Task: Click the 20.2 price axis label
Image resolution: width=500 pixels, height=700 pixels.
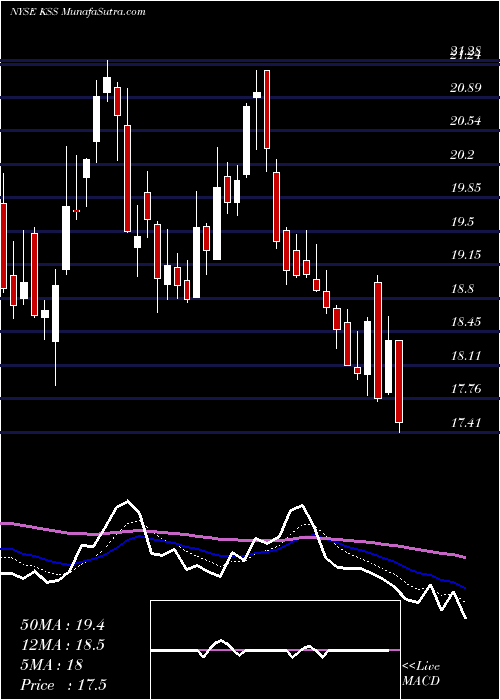Action: [462, 155]
